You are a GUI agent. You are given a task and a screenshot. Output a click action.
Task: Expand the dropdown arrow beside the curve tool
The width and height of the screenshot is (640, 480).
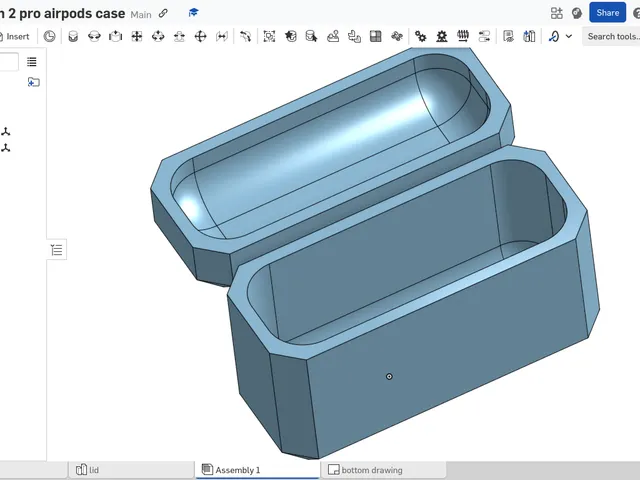click(569, 36)
